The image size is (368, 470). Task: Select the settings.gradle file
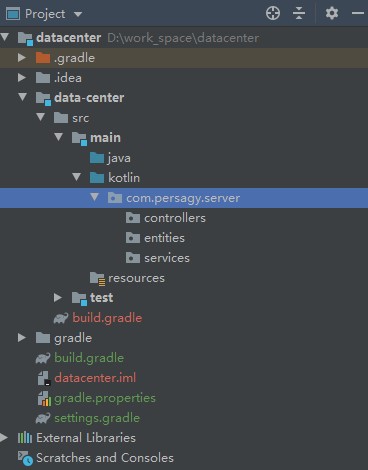click(x=97, y=418)
